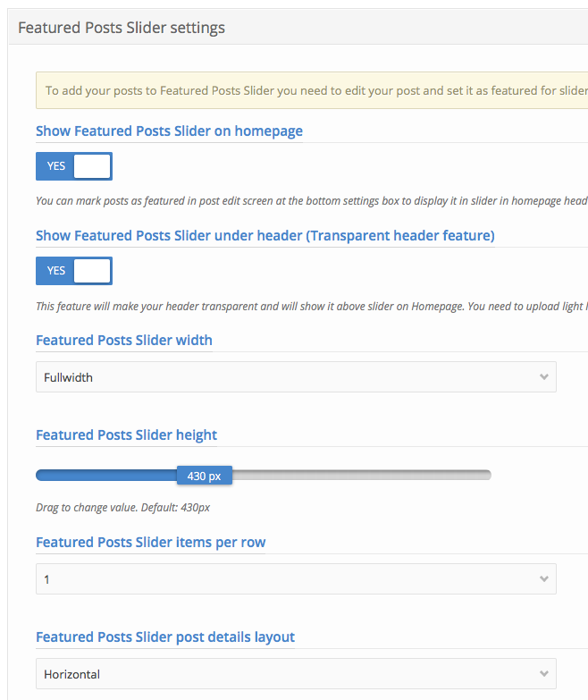Click the Featured Posts Slider height label
The width and height of the screenshot is (588, 700).
point(126,434)
